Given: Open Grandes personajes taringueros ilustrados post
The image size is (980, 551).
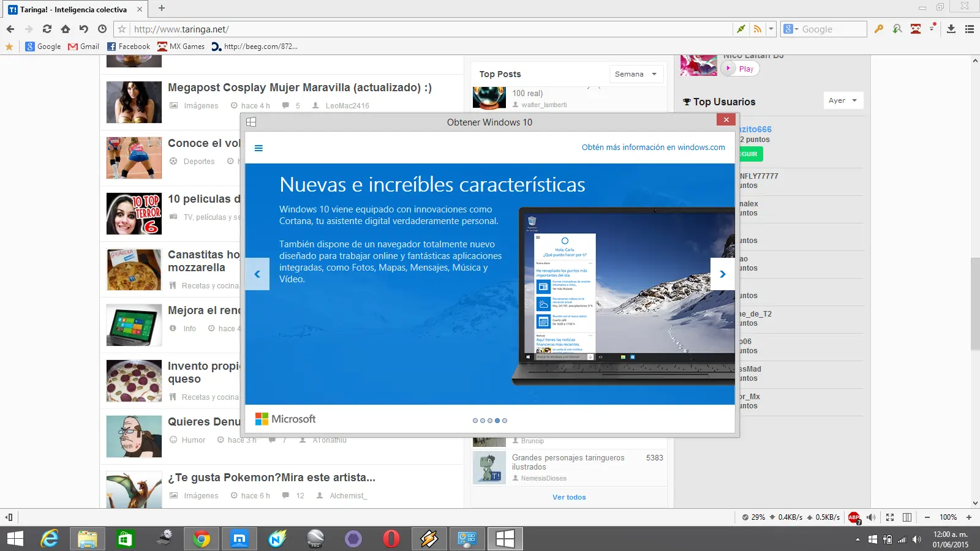Looking at the screenshot, I should pos(568,462).
